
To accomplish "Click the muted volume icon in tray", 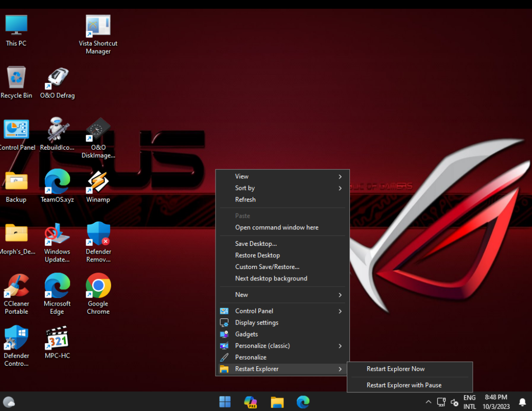I will (x=454, y=403).
